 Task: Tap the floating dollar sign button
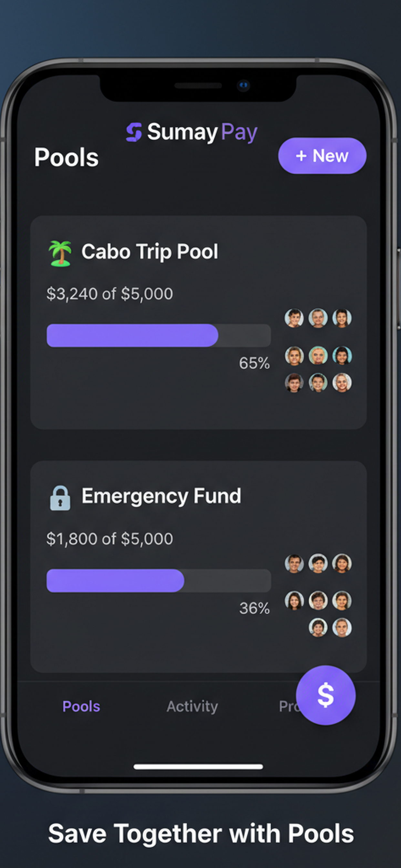[325, 695]
